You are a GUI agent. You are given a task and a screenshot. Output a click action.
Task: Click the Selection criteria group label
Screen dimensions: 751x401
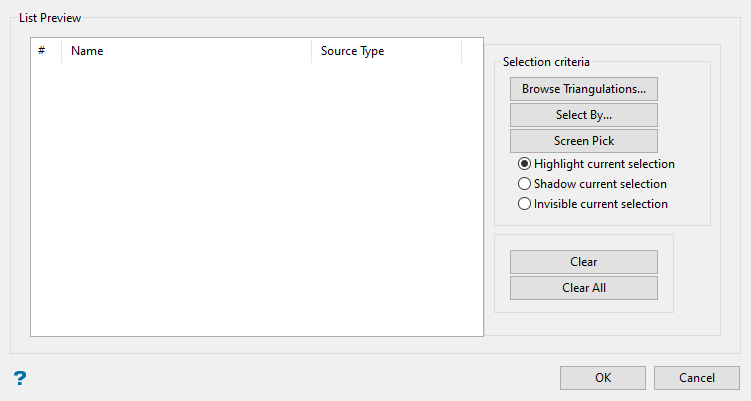546,62
